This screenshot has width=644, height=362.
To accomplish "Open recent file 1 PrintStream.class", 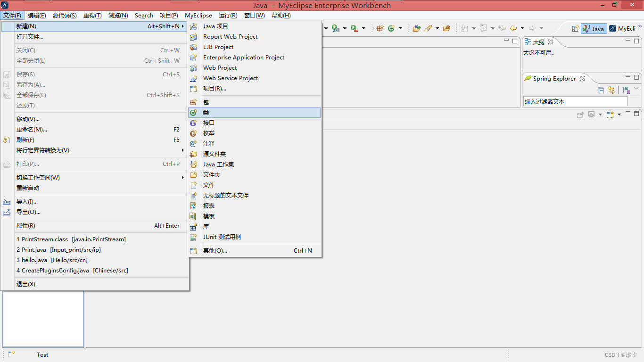I will tap(94, 239).
